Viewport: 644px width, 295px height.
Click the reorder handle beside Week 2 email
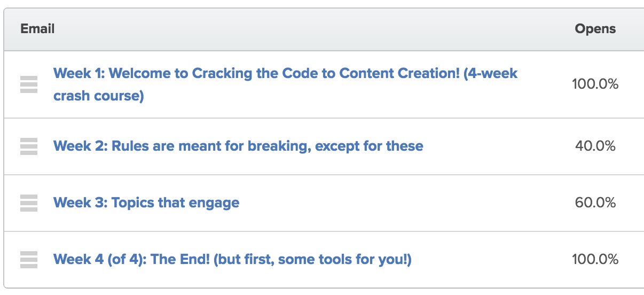(29, 146)
